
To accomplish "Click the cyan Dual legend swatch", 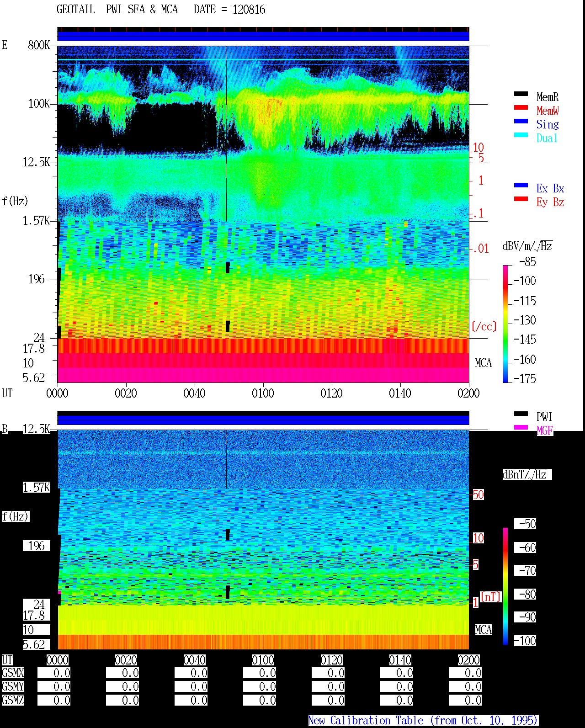I will 521,135.
